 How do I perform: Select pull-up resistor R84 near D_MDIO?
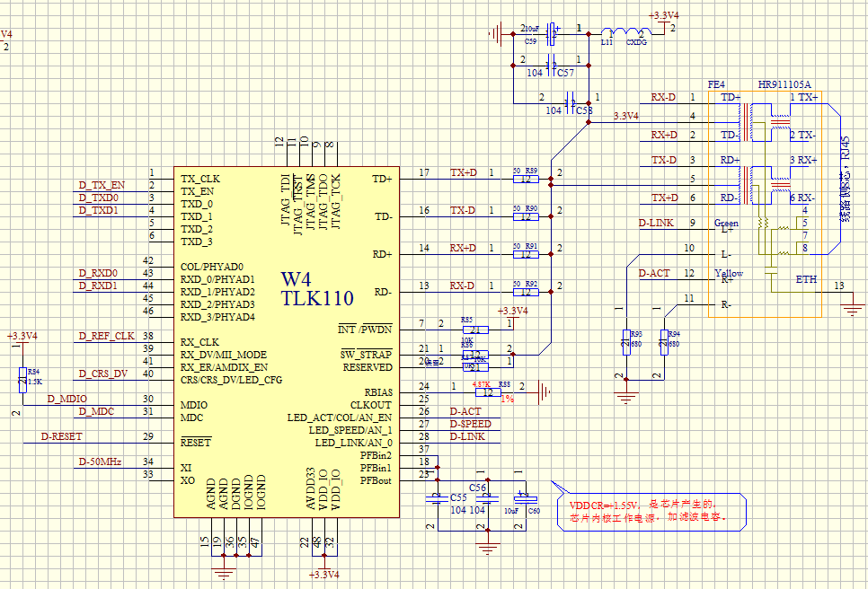click(x=22, y=380)
